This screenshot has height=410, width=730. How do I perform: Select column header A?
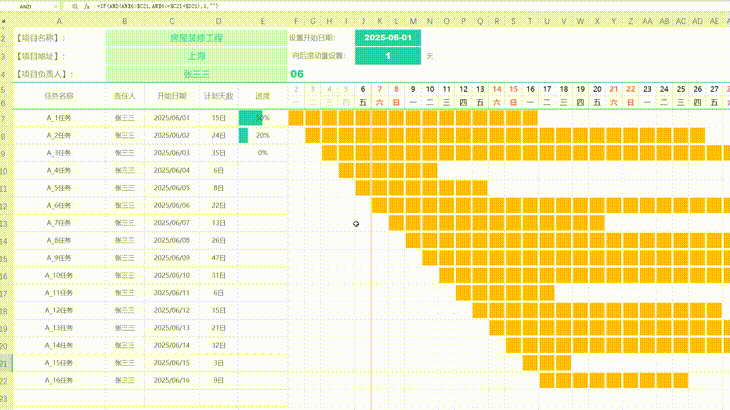click(x=59, y=21)
